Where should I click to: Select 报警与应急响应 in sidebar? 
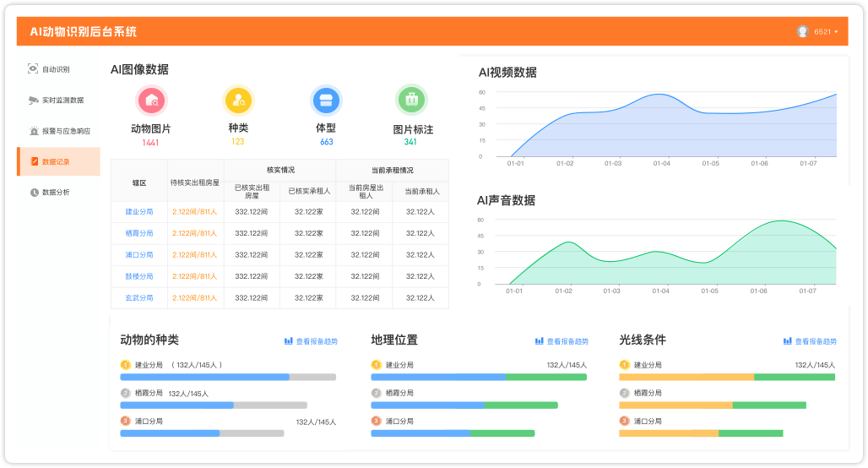[x=66, y=131]
